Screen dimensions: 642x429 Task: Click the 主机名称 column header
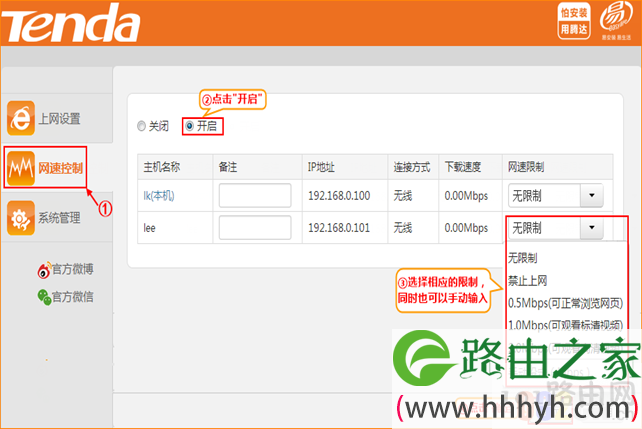(162, 167)
